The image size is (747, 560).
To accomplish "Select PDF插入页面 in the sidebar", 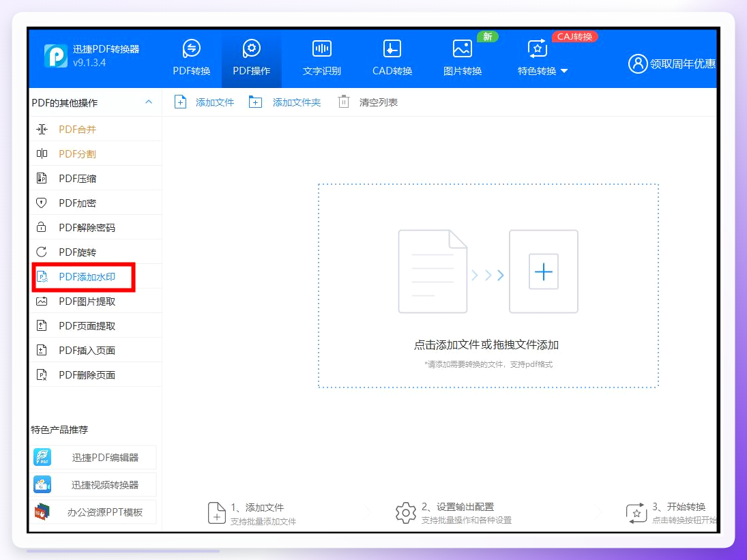I will tap(96, 350).
